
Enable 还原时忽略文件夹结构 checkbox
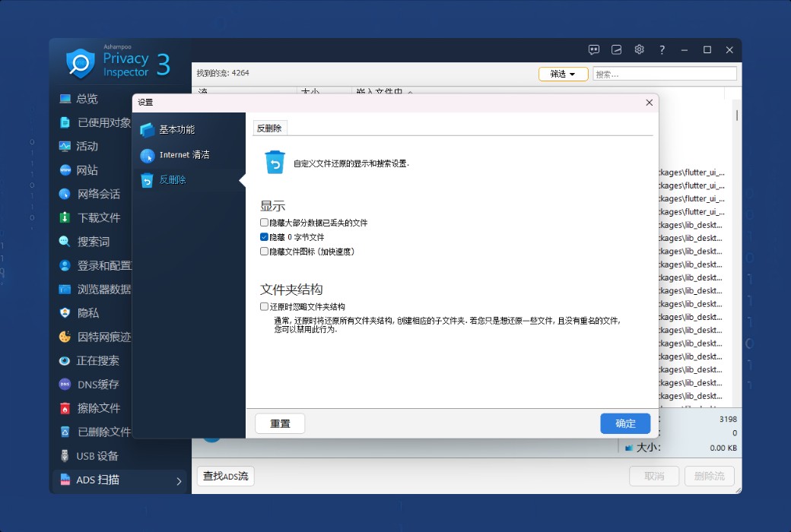265,307
